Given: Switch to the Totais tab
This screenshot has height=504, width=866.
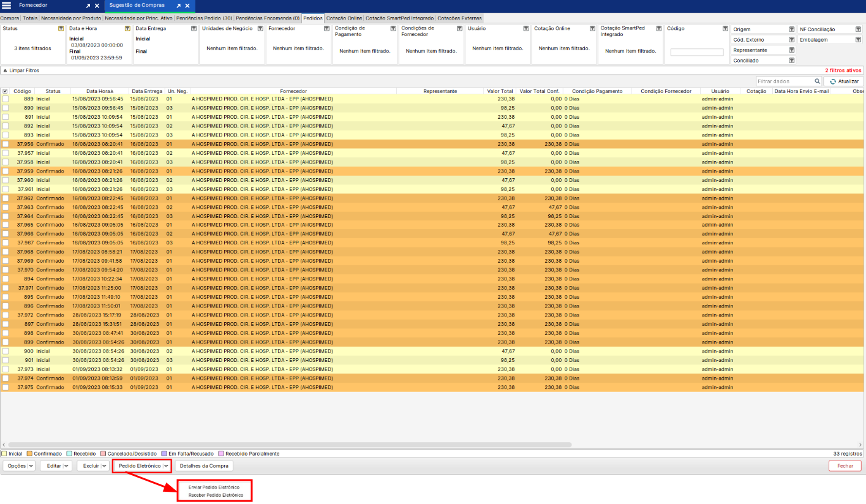Looking at the screenshot, I should click(30, 18).
